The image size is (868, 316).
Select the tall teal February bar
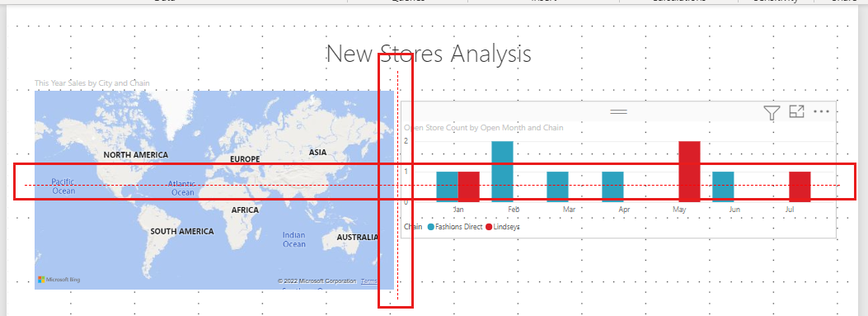tap(502, 172)
